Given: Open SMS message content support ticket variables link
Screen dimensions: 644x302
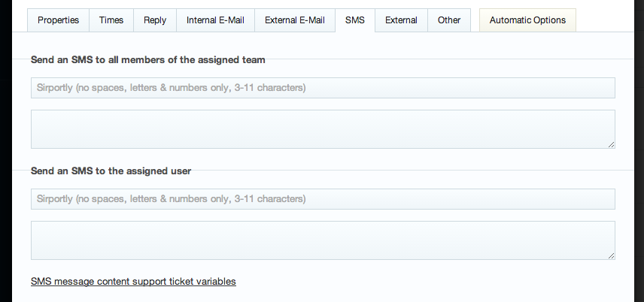Looking at the screenshot, I should coord(133,282).
